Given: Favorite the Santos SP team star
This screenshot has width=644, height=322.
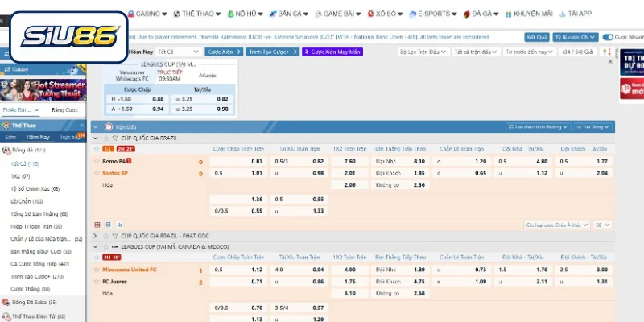Looking at the screenshot, I should pyautogui.click(x=97, y=173).
